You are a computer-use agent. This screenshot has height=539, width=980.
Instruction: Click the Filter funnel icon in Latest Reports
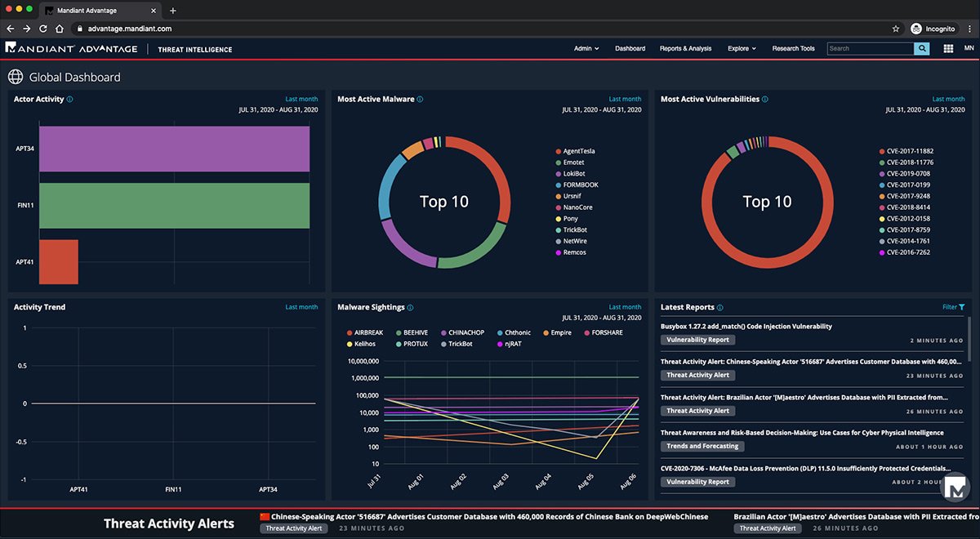coord(962,307)
